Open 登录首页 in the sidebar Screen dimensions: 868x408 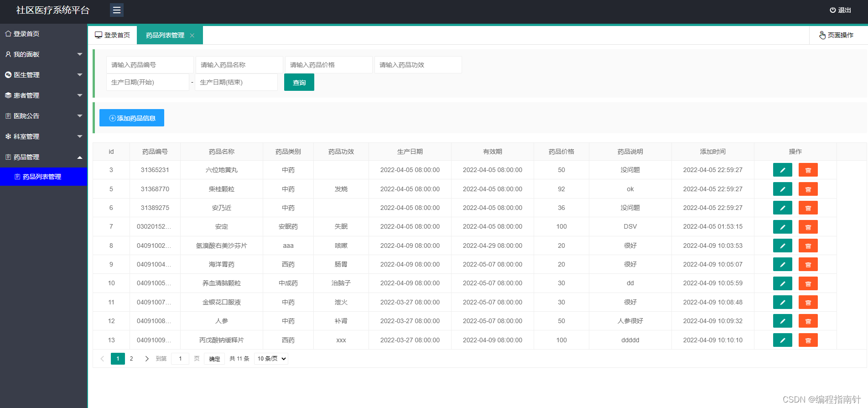(x=43, y=34)
